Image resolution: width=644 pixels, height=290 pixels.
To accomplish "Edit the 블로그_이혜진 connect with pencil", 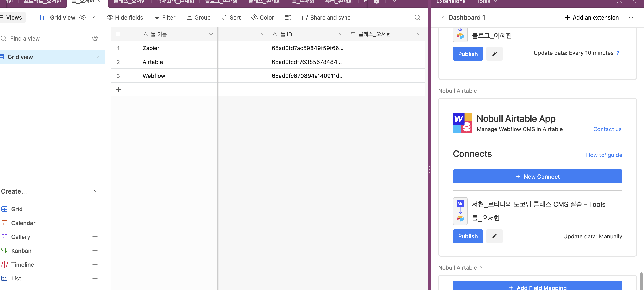I will [x=494, y=54].
